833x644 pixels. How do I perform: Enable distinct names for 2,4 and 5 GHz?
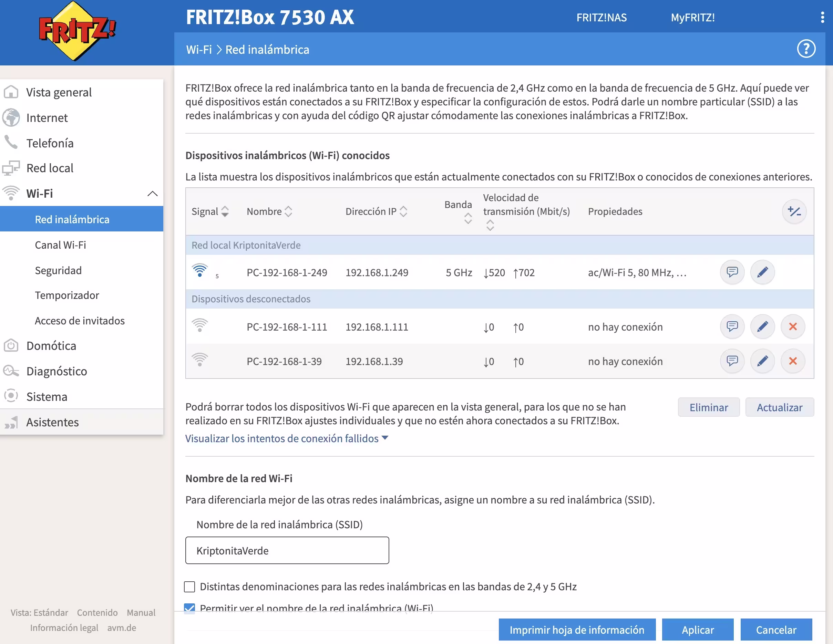[x=189, y=586]
